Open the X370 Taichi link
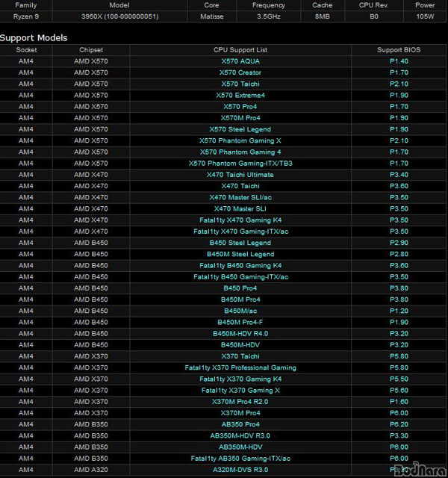Viewport: 448px width, 478px height. [240, 356]
